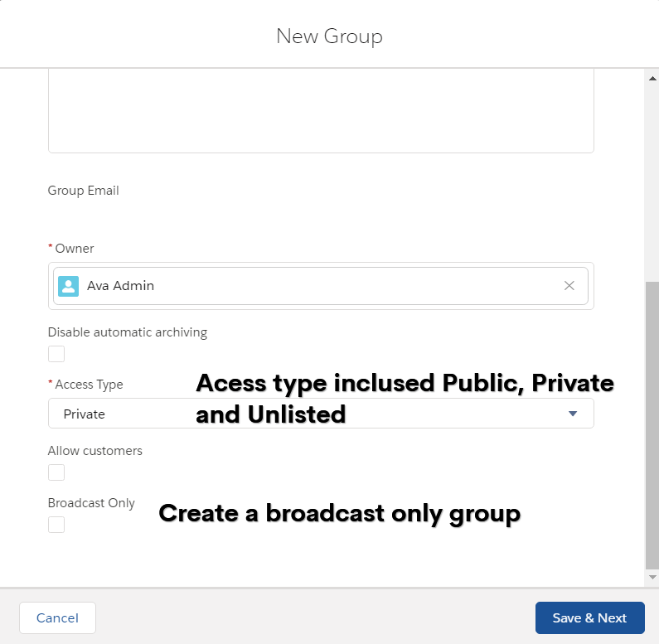
Task: Check the Broadcast Only checkbox
Action: click(x=56, y=525)
